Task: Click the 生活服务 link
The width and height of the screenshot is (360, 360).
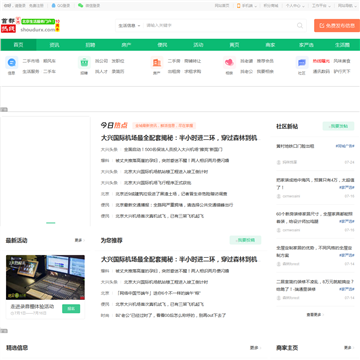Action: [31, 71]
